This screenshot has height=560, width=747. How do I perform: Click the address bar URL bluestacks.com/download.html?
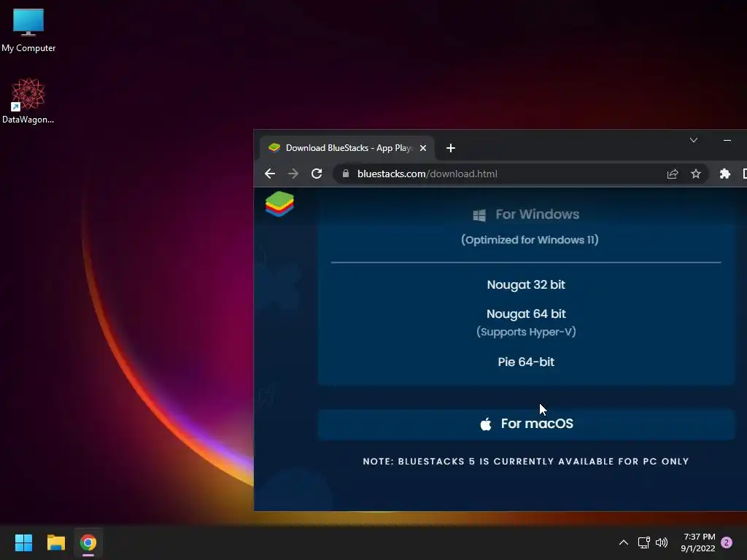click(x=427, y=174)
